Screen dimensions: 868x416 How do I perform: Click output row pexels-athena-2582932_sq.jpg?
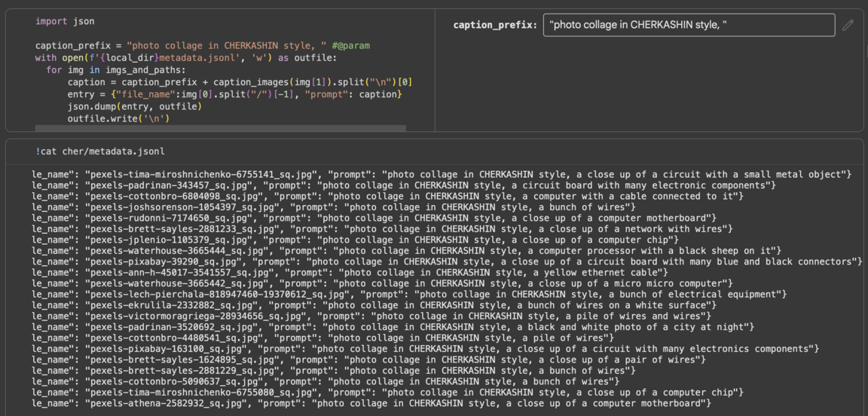tap(371, 403)
